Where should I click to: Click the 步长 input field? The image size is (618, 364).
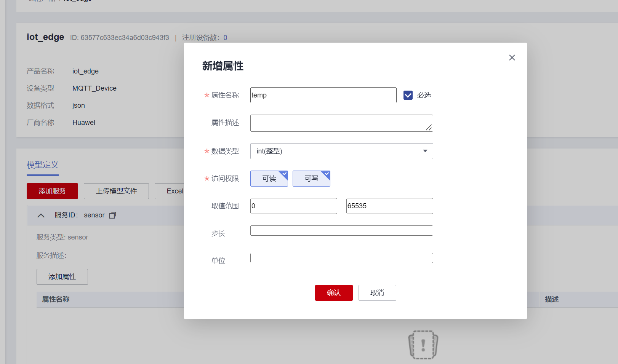341,230
